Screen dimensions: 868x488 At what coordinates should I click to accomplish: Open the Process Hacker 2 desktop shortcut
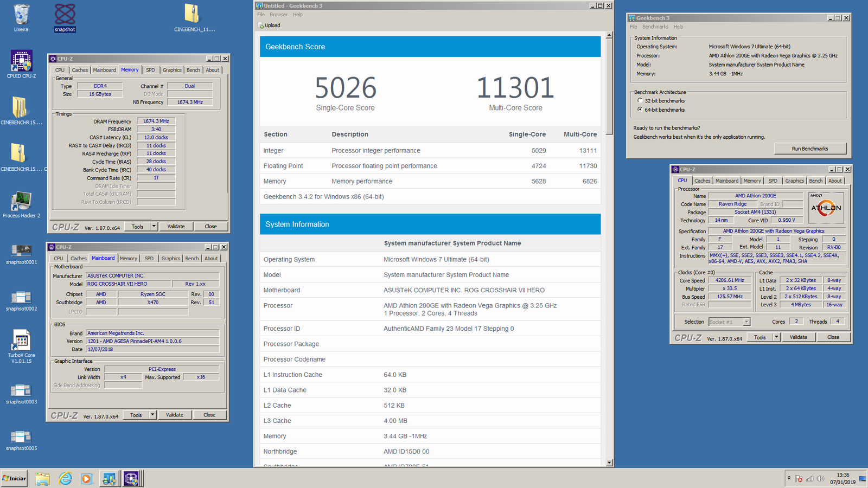[x=21, y=202]
